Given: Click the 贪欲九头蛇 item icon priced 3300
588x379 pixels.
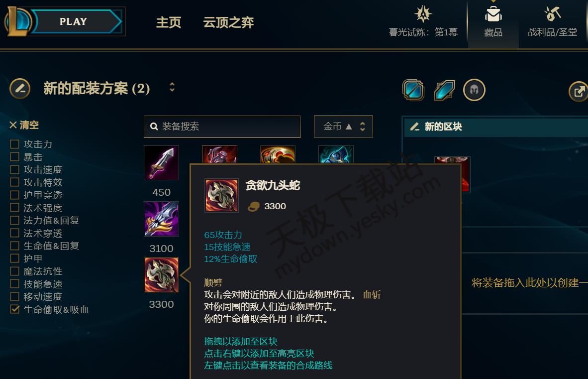Looking at the screenshot, I should [x=161, y=275].
